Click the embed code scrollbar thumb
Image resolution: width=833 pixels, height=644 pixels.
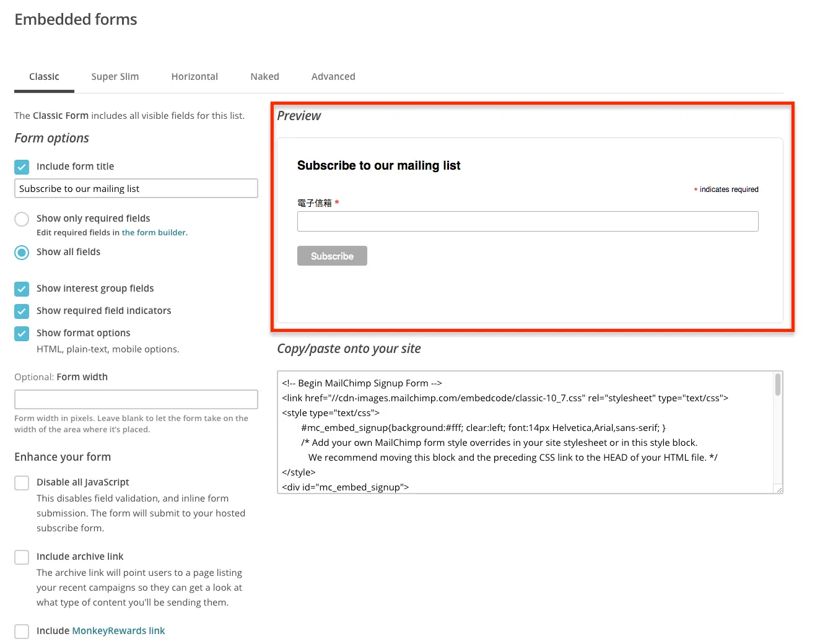[x=778, y=385]
